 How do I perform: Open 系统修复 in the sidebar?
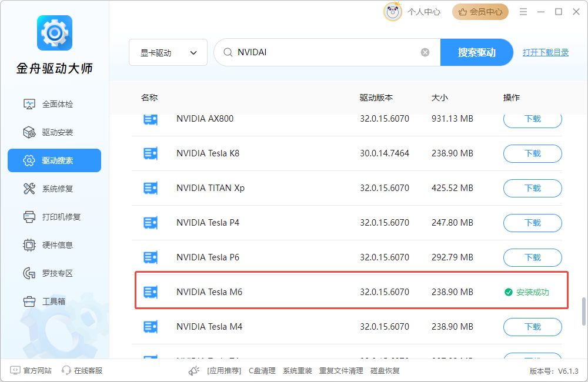[54, 189]
